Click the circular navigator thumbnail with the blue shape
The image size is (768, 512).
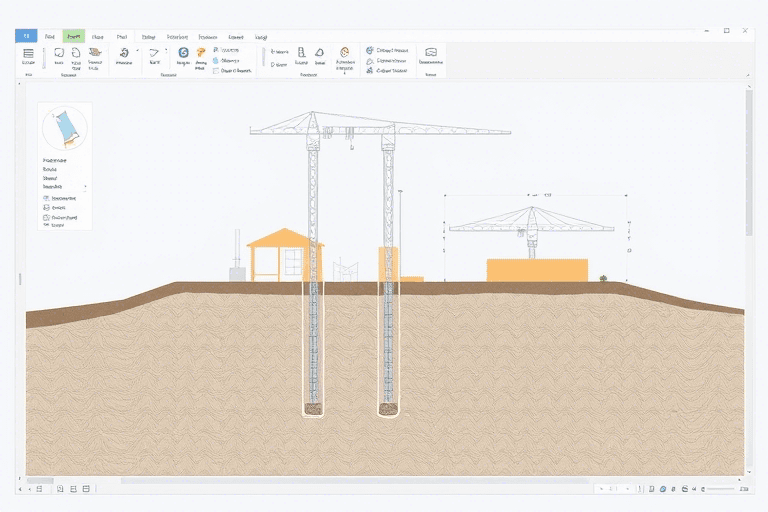click(x=65, y=128)
